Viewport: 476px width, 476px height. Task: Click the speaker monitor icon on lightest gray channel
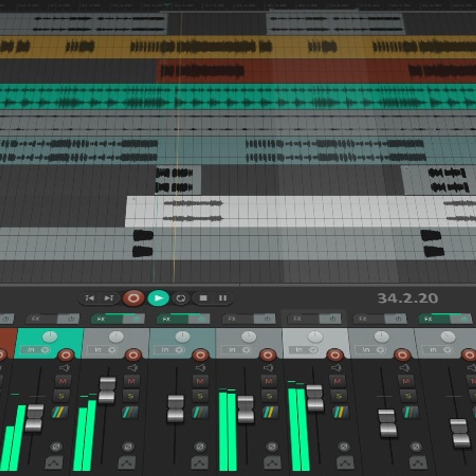(336, 368)
